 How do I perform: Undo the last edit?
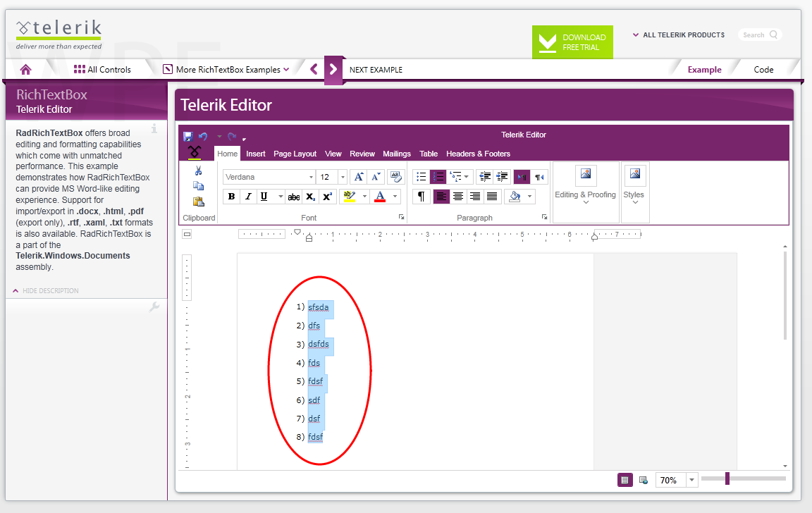[203, 136]
